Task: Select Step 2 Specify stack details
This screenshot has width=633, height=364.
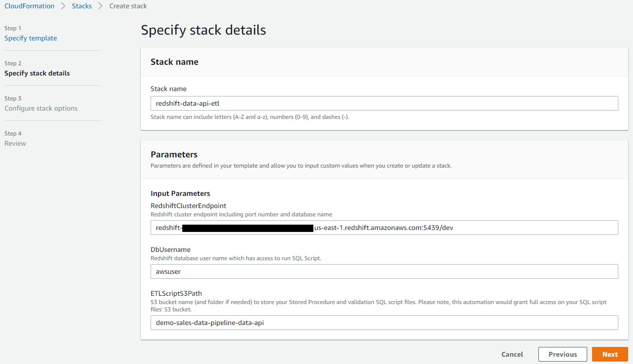Action: (37, 73)
